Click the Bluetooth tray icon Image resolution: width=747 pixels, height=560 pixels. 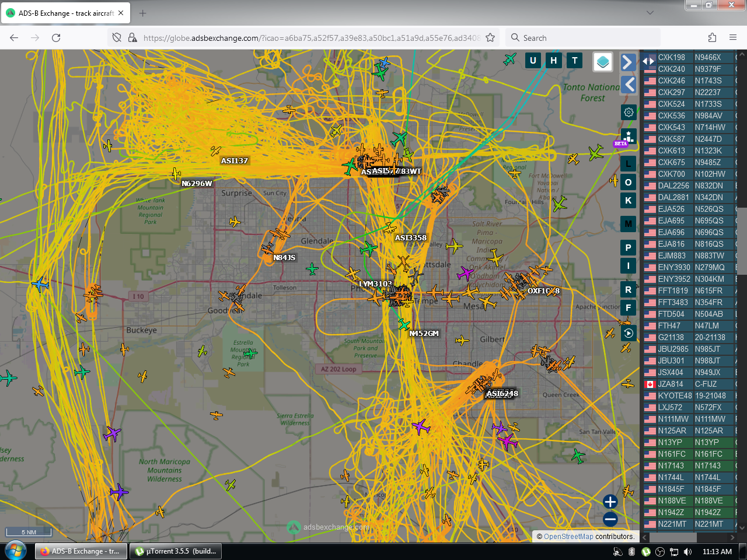(631, 551)
